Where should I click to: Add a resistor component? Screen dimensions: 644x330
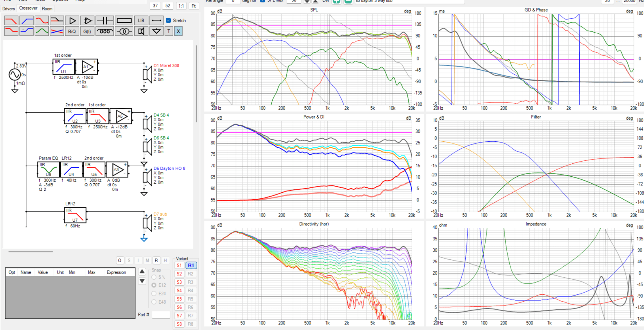pos(124,21)
